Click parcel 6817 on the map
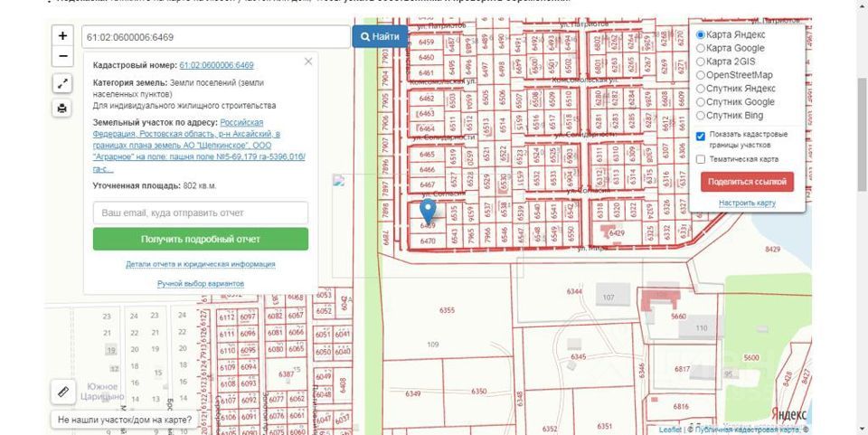Image resolution: width=868 pixels, height=435 pixels. (683, 369)
